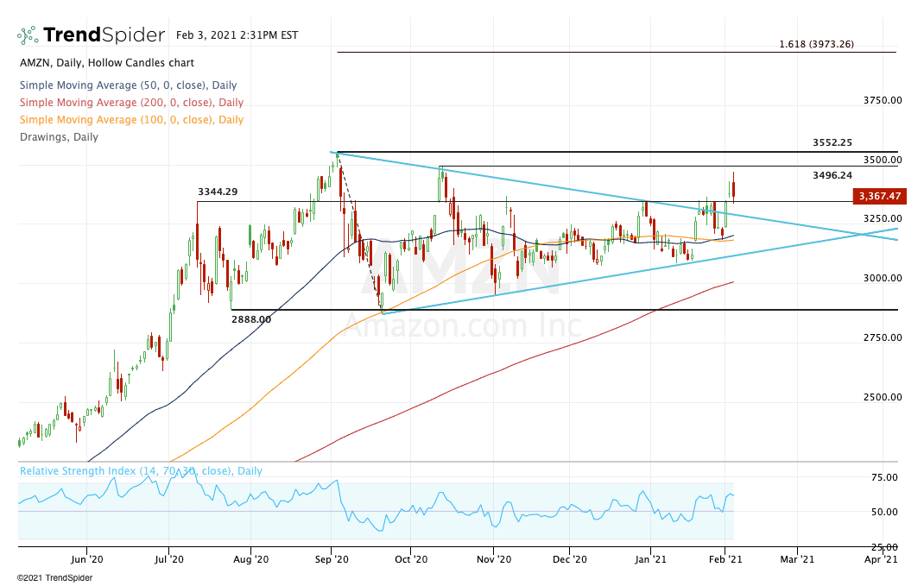
Task: Click the 3552.25 resistance level label
Action: point(832,142)
